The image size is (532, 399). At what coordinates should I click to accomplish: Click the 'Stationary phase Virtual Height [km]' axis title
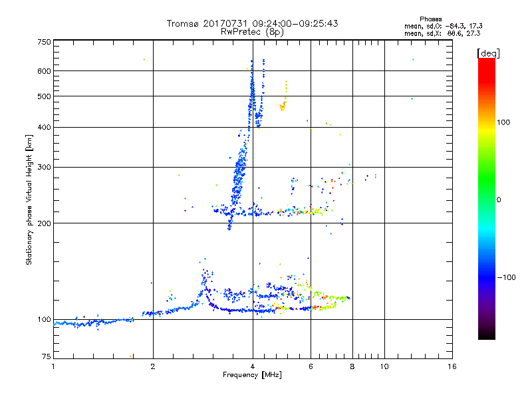pyautogui.click(x=29, y=199)
